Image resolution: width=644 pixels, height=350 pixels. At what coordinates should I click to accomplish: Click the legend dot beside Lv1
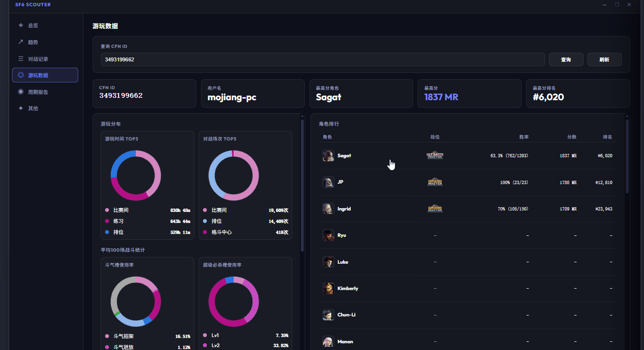coord(205,335)
